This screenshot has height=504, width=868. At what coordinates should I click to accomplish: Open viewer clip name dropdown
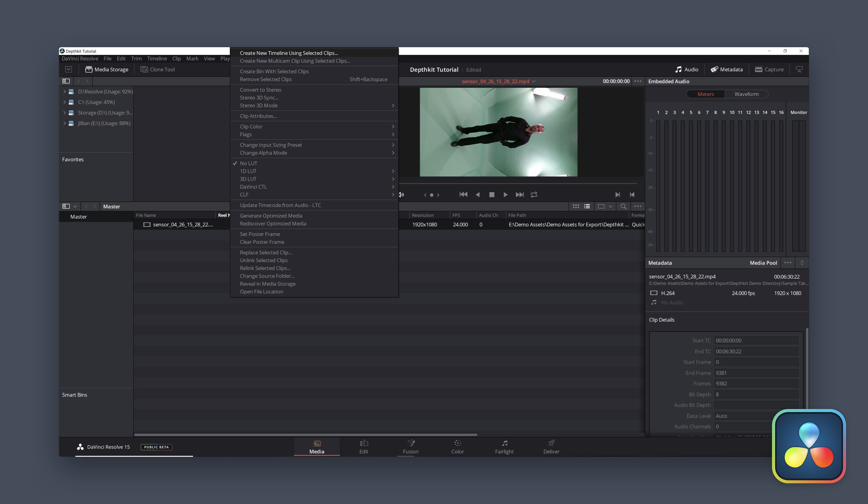click(534, 82)
